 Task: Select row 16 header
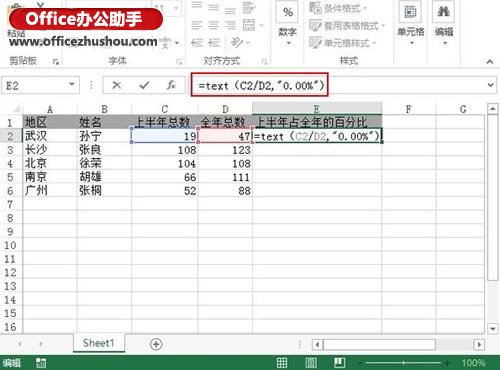coord(10,327)
